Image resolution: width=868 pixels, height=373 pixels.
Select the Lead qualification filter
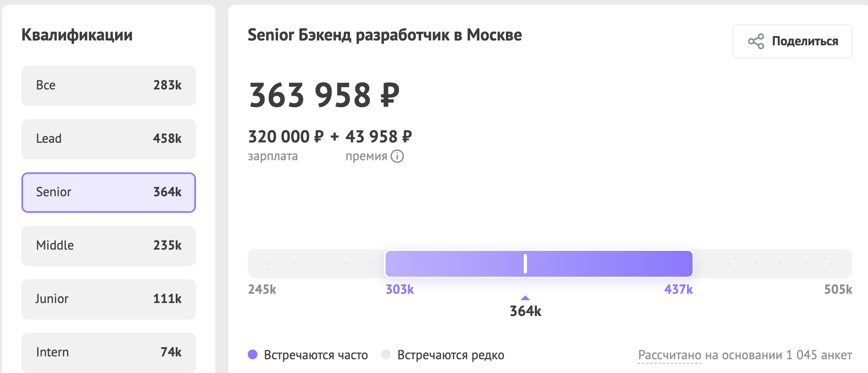pos(109,139)
